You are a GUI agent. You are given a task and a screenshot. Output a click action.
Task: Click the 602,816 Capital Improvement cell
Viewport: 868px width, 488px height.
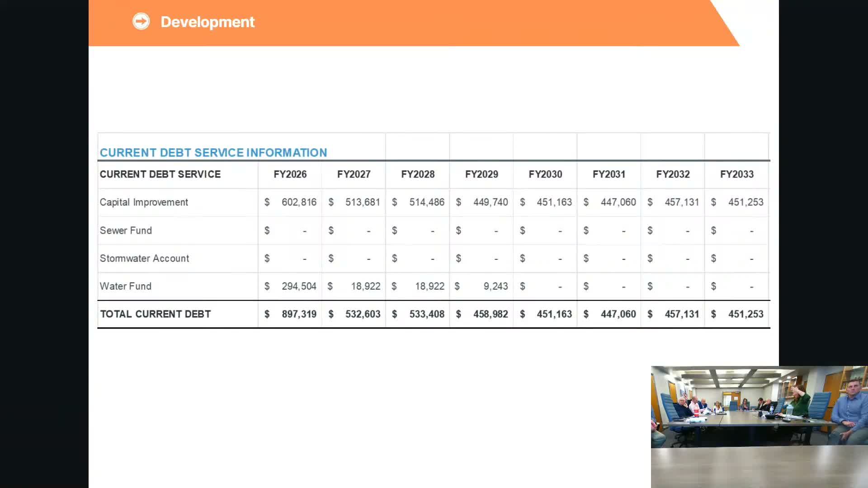(x=298, y=202)
